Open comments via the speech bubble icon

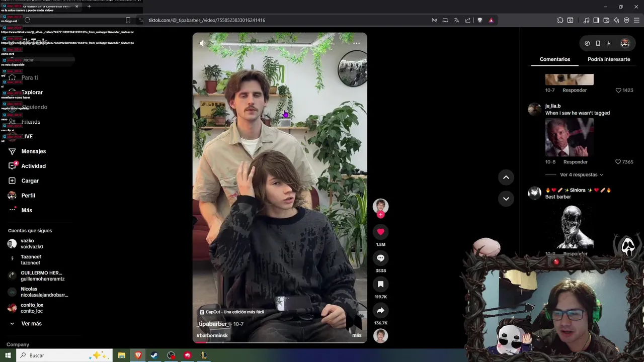coord(380,258)
